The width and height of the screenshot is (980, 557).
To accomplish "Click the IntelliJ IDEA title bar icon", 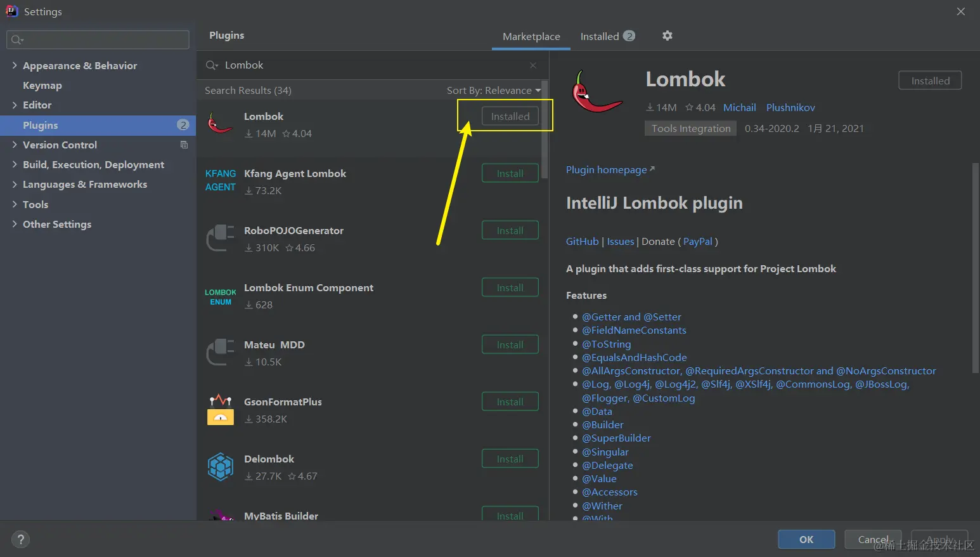I will (11, 11).
